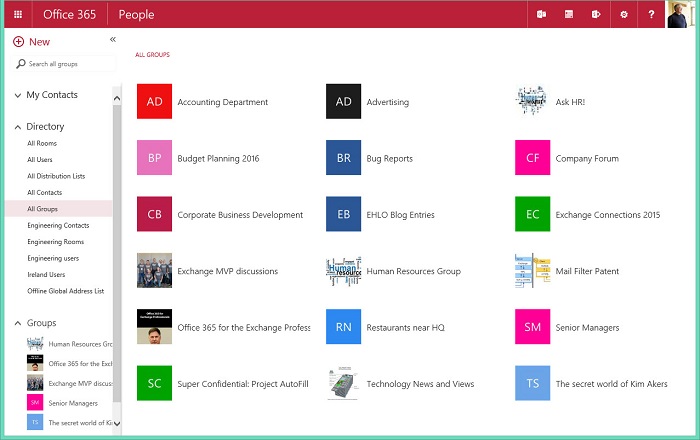Viewport: 700px width, 440px height.
Task: Click the New button
Action: coord(32,42)
